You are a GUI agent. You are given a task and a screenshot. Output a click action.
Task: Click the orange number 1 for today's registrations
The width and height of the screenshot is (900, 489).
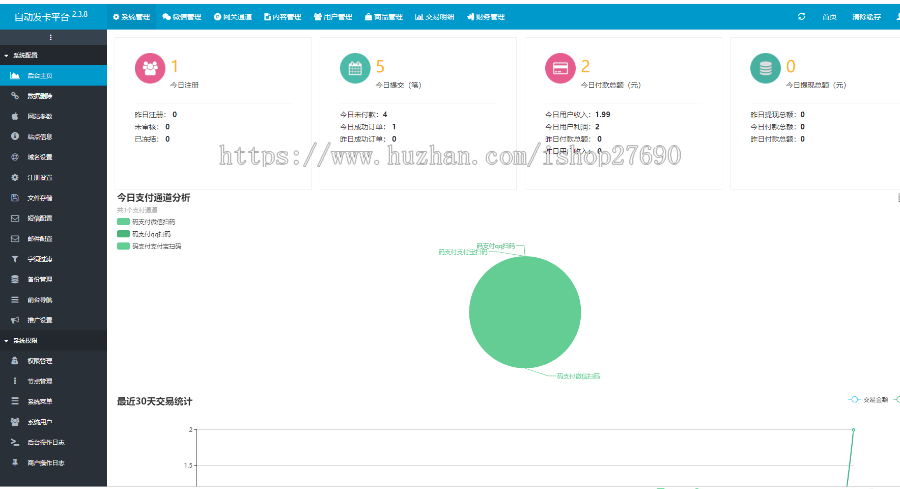(x=174, y=67)
